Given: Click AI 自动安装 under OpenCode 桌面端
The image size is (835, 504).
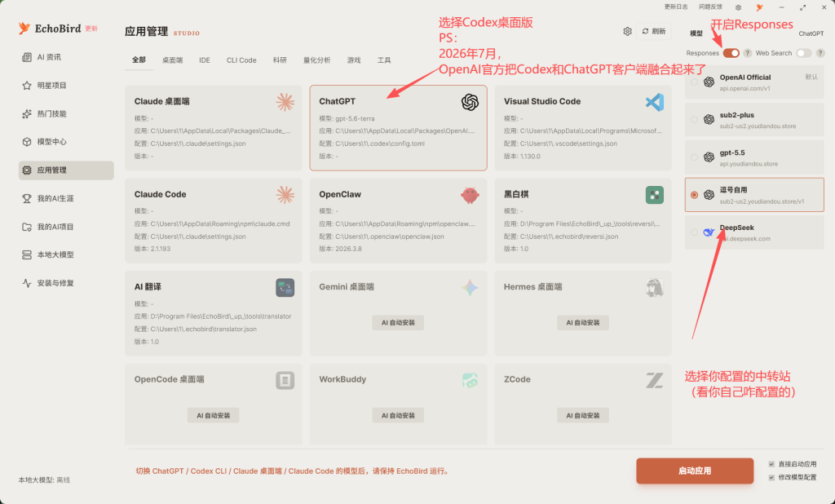Looking at the screenshot, I should point(213,416).
